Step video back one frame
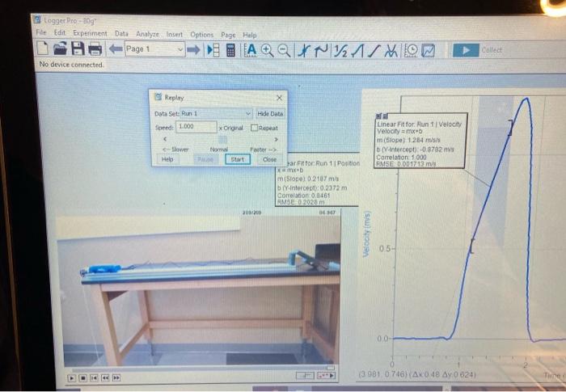566x392 pixels. 105,378
